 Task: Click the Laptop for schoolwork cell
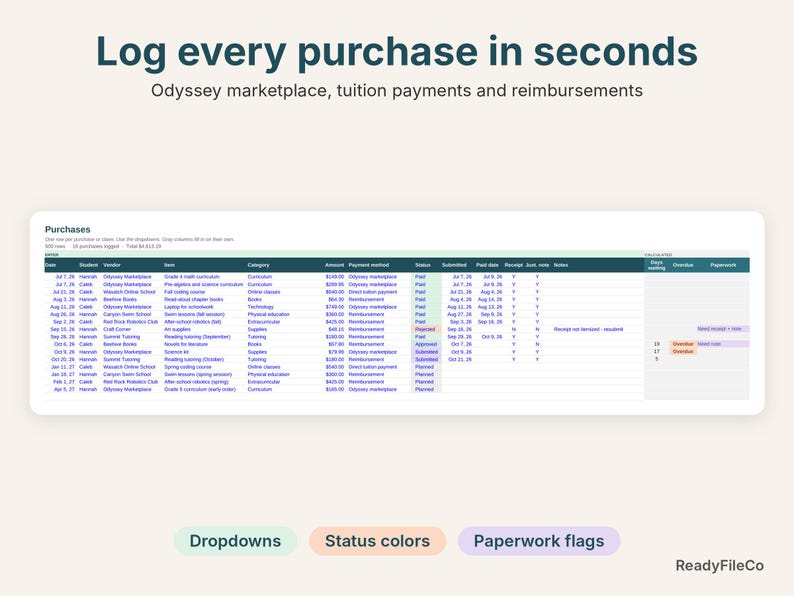click(x=189, y=307)
